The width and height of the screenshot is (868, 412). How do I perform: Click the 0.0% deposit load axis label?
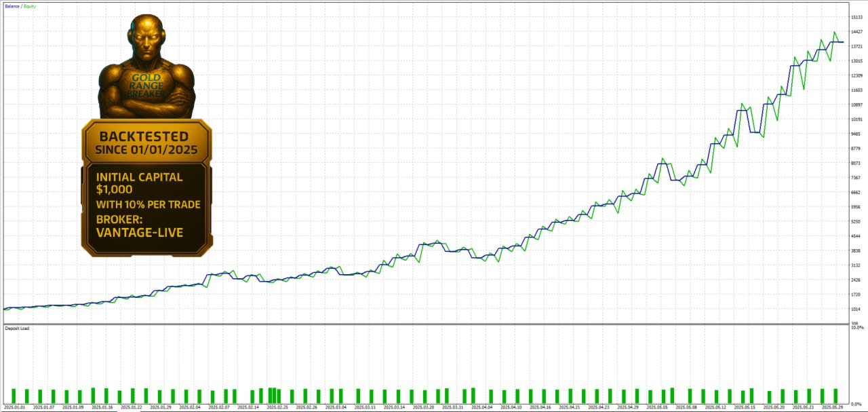(x=856, y=404)
